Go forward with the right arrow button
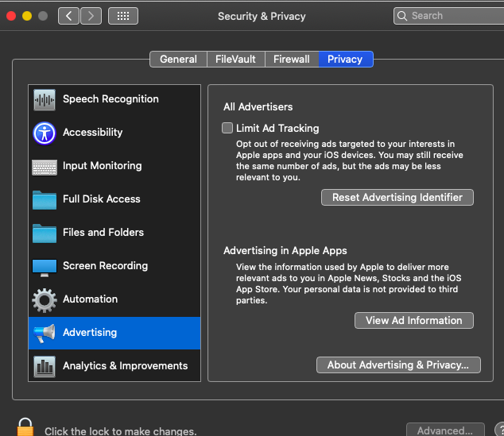504x436 pixels. click(x=91, y=16)
